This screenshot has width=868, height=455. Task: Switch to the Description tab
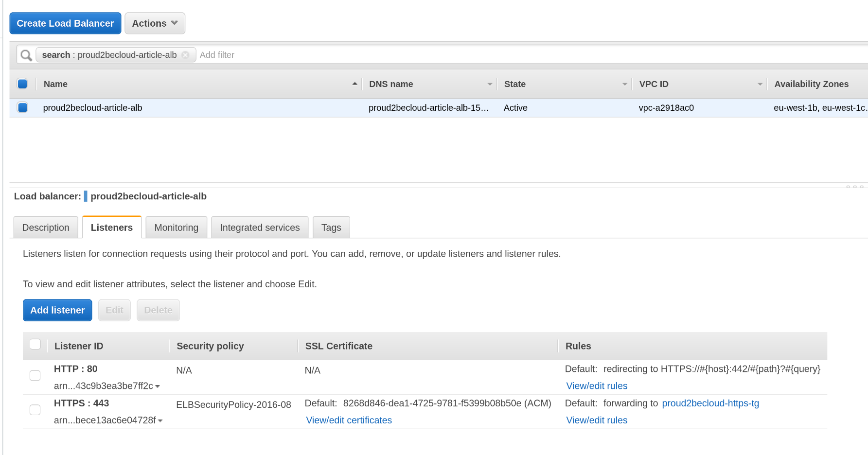(x=46, y=227)
